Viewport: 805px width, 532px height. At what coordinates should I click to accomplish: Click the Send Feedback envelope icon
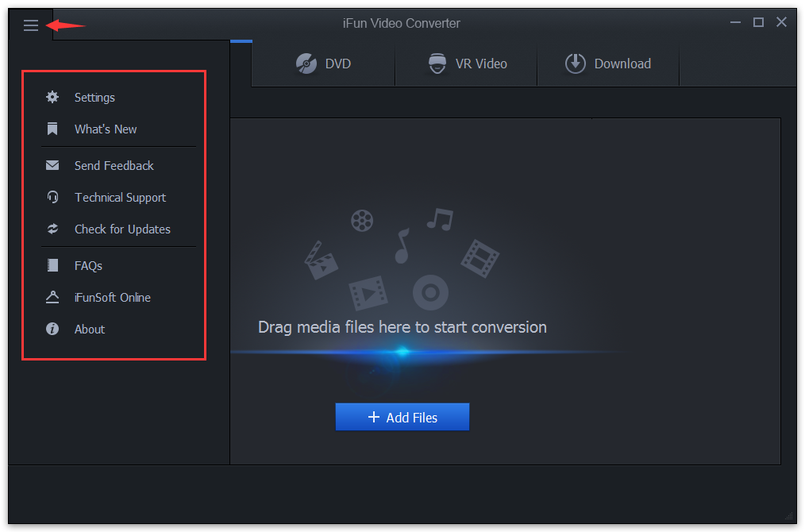tap(52, 165)
